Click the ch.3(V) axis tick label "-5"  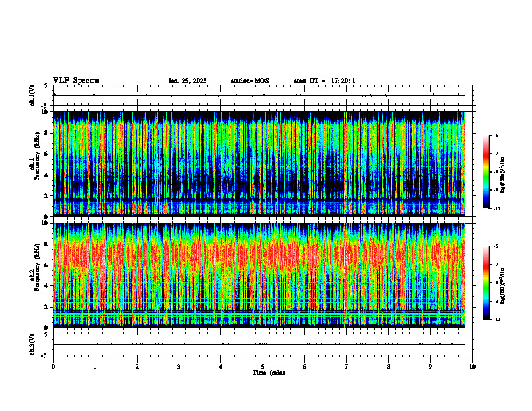tap(44, 355)
